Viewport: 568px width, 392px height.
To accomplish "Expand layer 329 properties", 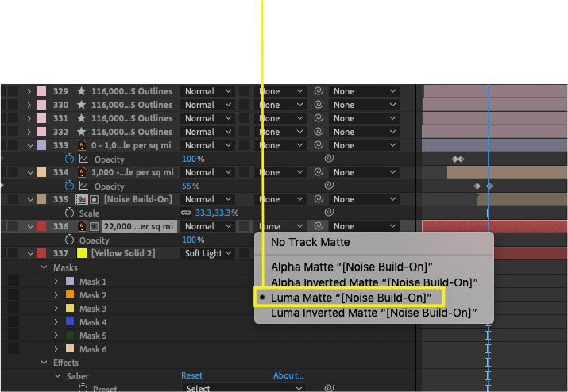I will tap(29, 91).
